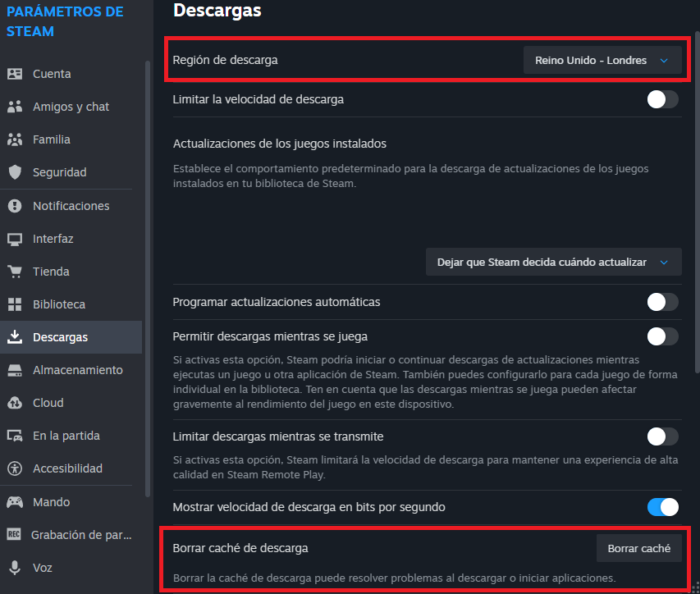Click the Accesibilidad person icon
700x594 pixels.
tap(15, 468)
